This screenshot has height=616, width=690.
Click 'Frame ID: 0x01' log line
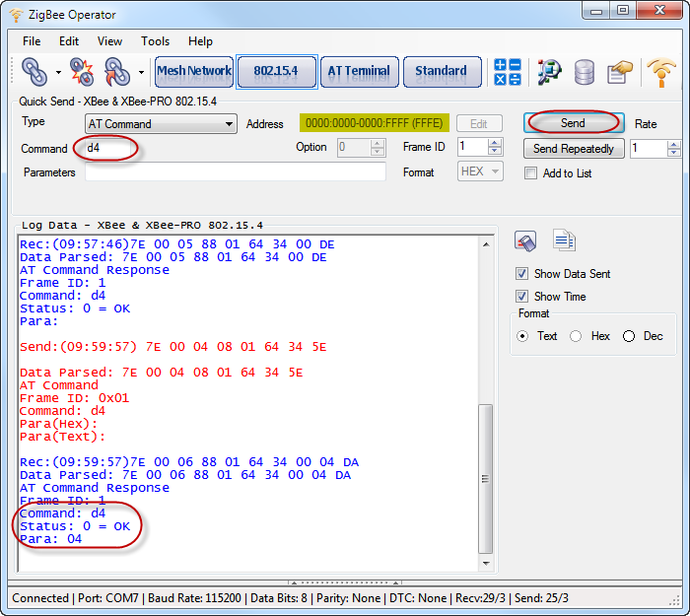[x=74, y=398]
